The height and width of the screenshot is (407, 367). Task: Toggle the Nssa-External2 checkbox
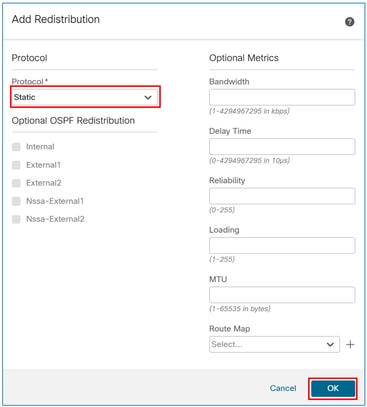point(16,219)
